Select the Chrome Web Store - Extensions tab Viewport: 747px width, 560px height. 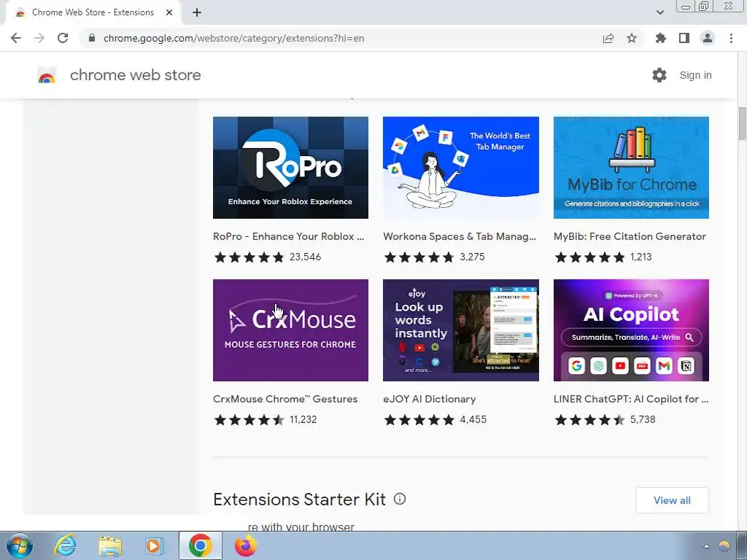point(93,12)
